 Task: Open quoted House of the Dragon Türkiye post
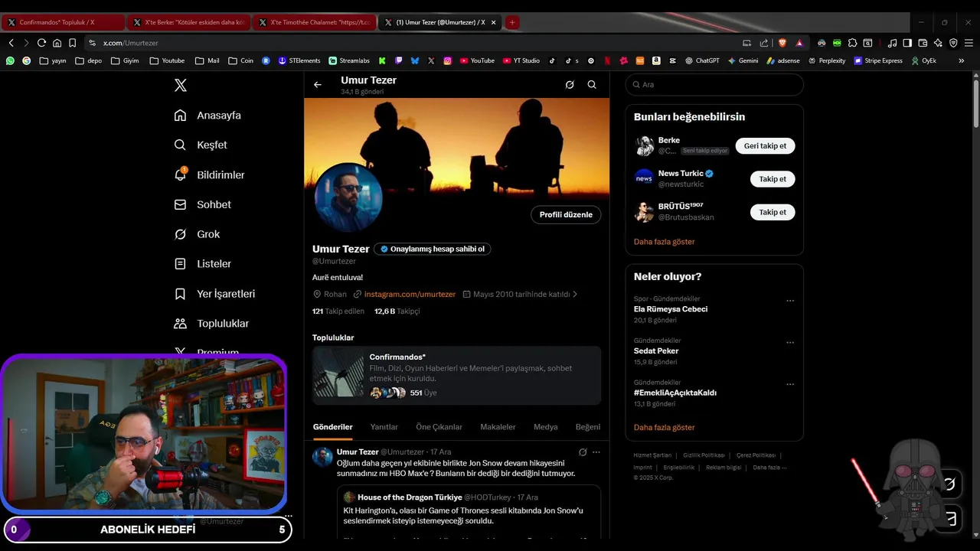(x=468, y=511)
